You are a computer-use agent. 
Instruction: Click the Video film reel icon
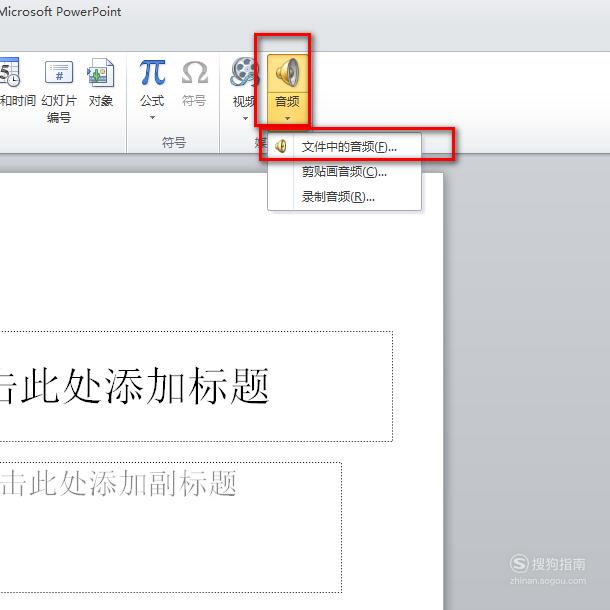tap(244, 72)
